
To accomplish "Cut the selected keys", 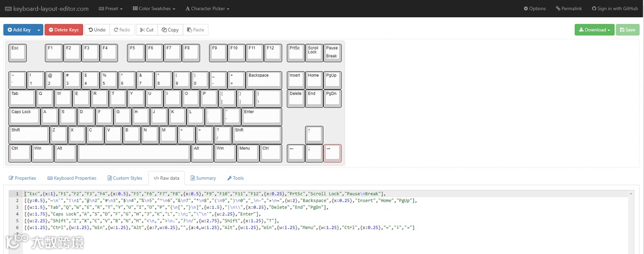I will [x=147, y=30].
